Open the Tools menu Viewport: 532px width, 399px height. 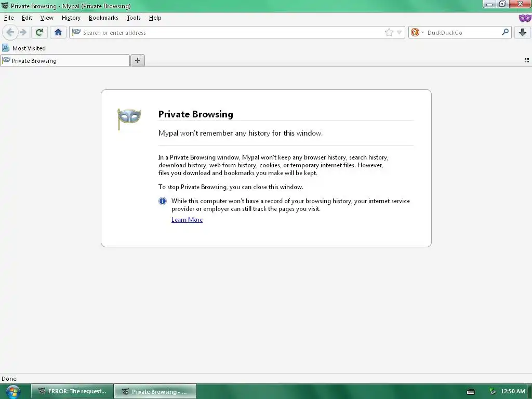click(134, 18)
